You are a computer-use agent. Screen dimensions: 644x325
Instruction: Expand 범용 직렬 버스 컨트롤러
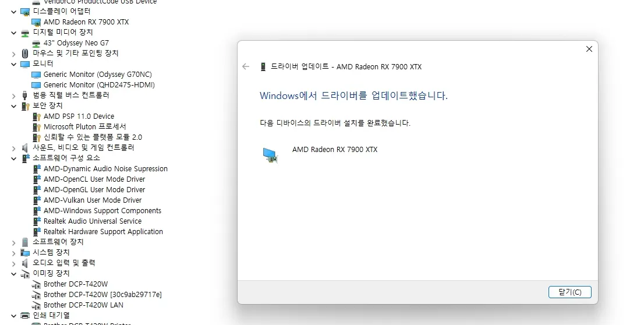click(13, 96)
